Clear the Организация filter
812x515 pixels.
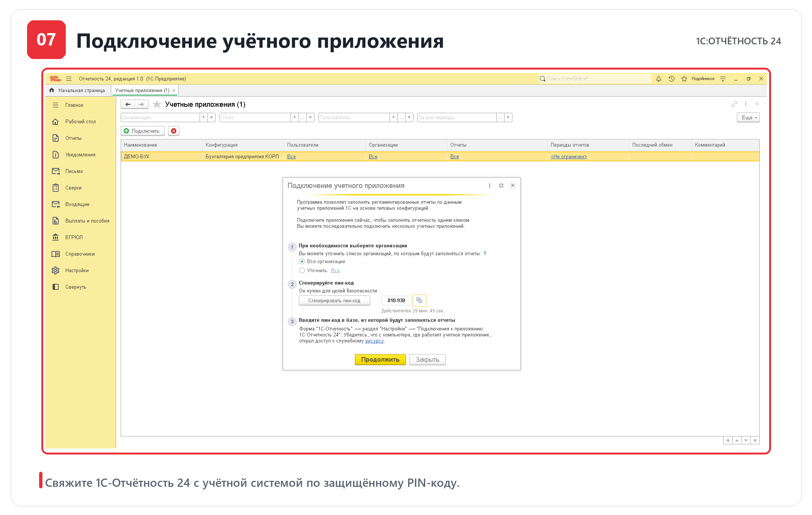click(212, 117)
